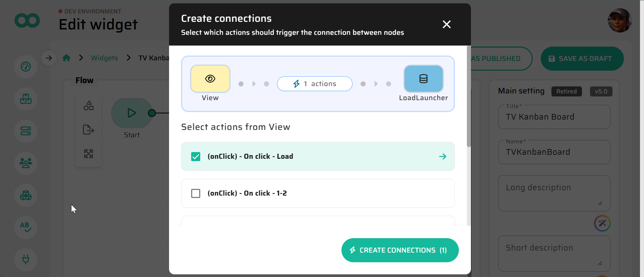Expand the sidebar with arrow button
Screen dimensions: 644x277
coord(49,58)
